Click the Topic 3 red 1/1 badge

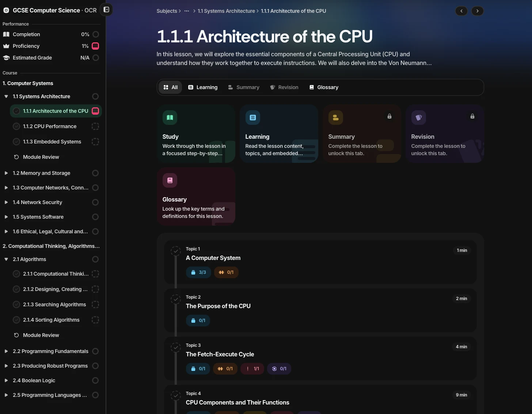pyautogui.click(x=252, y=369)
